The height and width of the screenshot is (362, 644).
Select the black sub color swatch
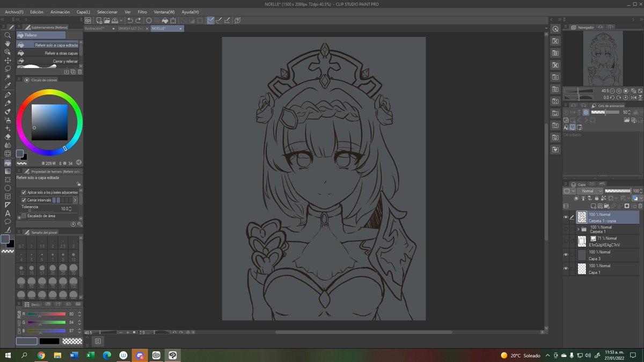point(49,341)
